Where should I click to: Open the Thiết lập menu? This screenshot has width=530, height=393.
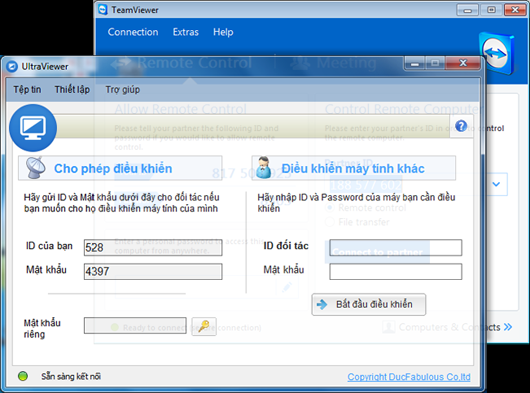(x=72, y=90)
